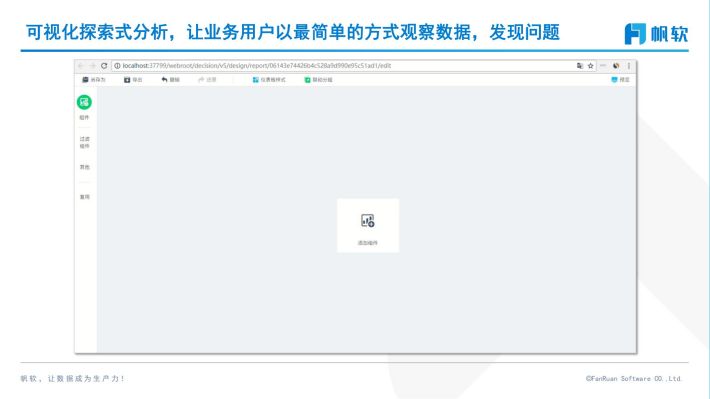Click the Save As (另存为) toolbar button

94,80
